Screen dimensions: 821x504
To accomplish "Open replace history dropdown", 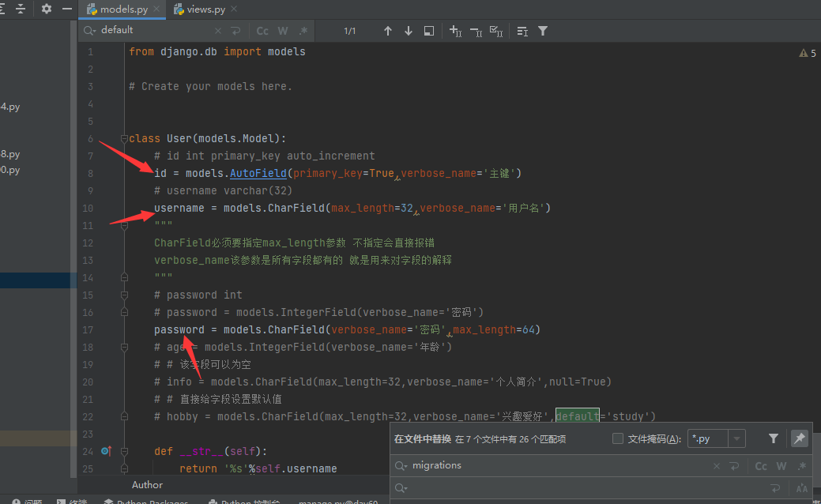I will (401, 488).
